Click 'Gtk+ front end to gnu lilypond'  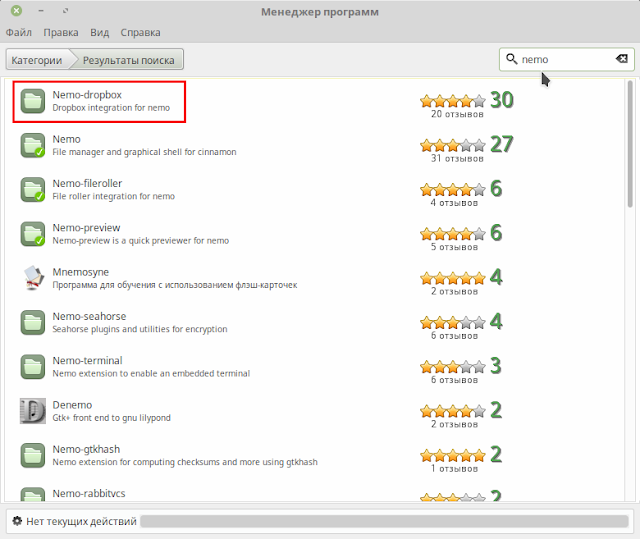(111, 418)
